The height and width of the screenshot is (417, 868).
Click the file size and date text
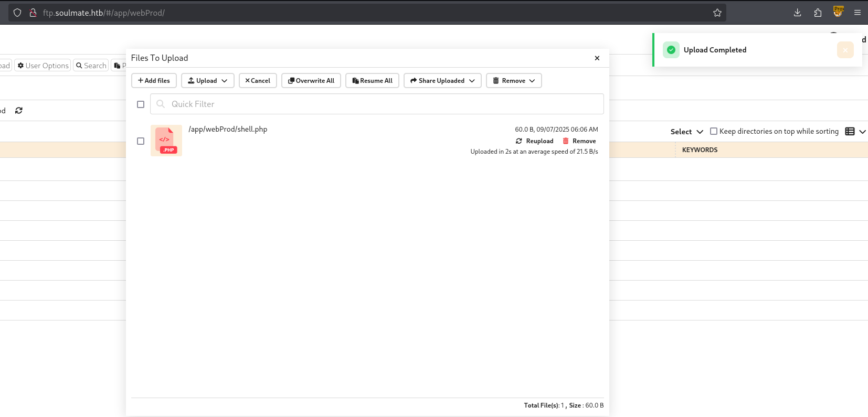tap(556, 130)
